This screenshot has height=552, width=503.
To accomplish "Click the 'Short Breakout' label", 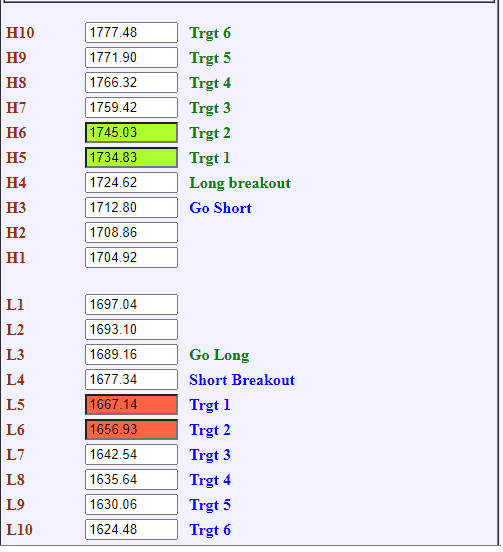I will pos(242,380).
